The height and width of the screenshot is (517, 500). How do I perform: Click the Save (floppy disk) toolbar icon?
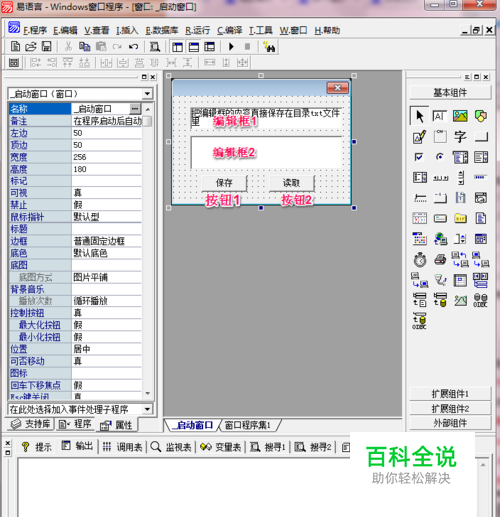tap(46, 47)
